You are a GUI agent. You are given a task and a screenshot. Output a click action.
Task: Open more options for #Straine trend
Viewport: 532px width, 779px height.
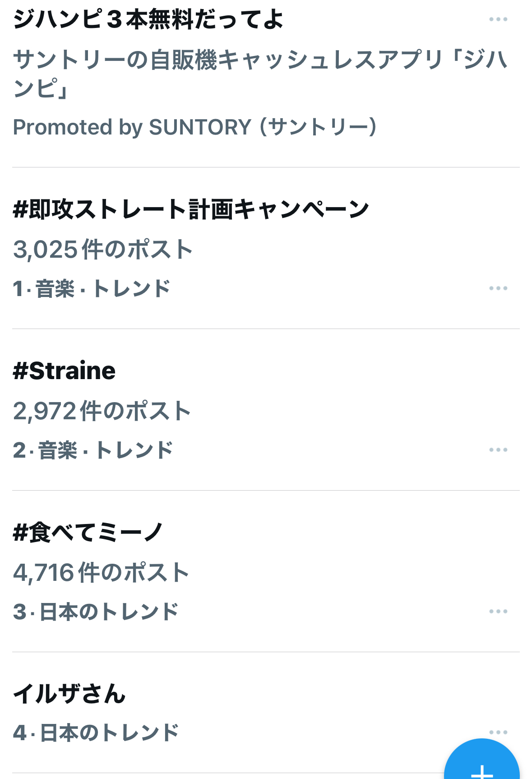(x=498, y=450)
